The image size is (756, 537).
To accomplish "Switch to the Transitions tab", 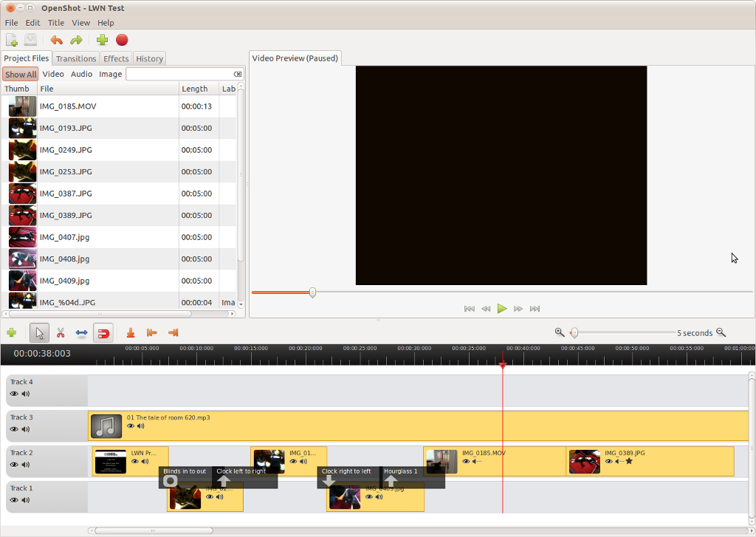I will [x=76, y=58].
